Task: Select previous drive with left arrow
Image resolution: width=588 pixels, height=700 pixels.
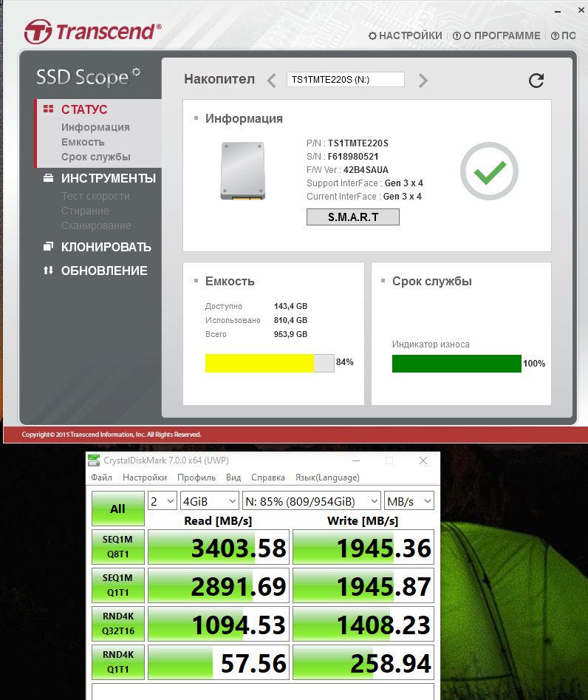Action: (271, 81)
